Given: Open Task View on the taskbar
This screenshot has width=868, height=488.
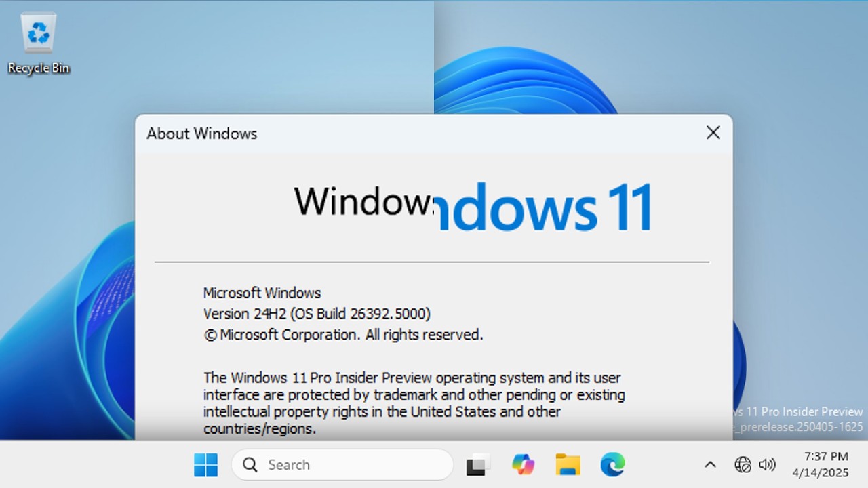Looking at the screenshot, I should pos(478,465).
